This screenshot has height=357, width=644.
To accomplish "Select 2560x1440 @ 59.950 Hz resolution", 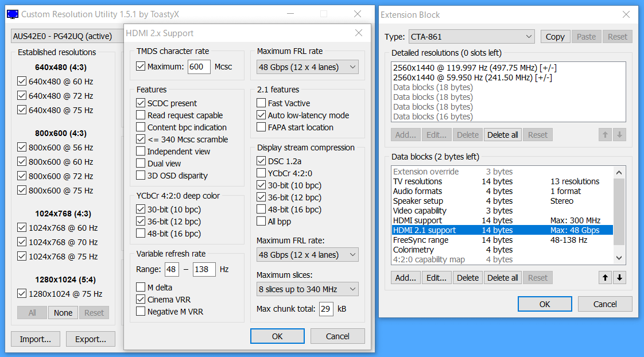I will pos(509,77).
